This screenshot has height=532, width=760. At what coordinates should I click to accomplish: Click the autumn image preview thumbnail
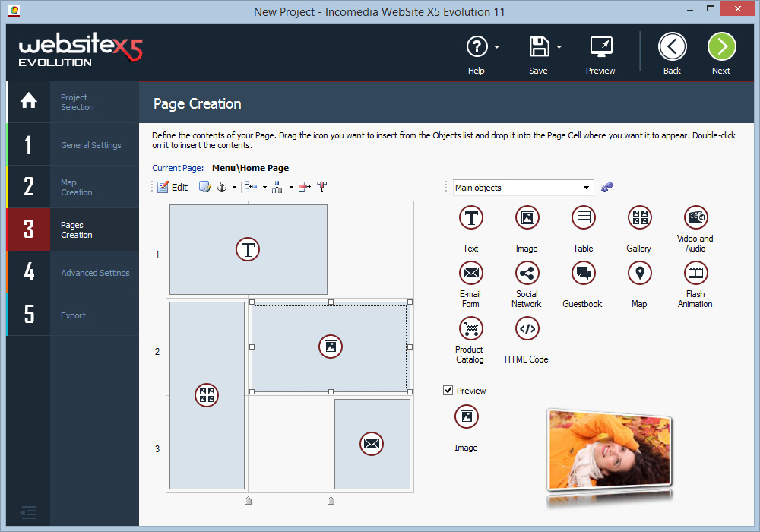[x=608, y=456]
